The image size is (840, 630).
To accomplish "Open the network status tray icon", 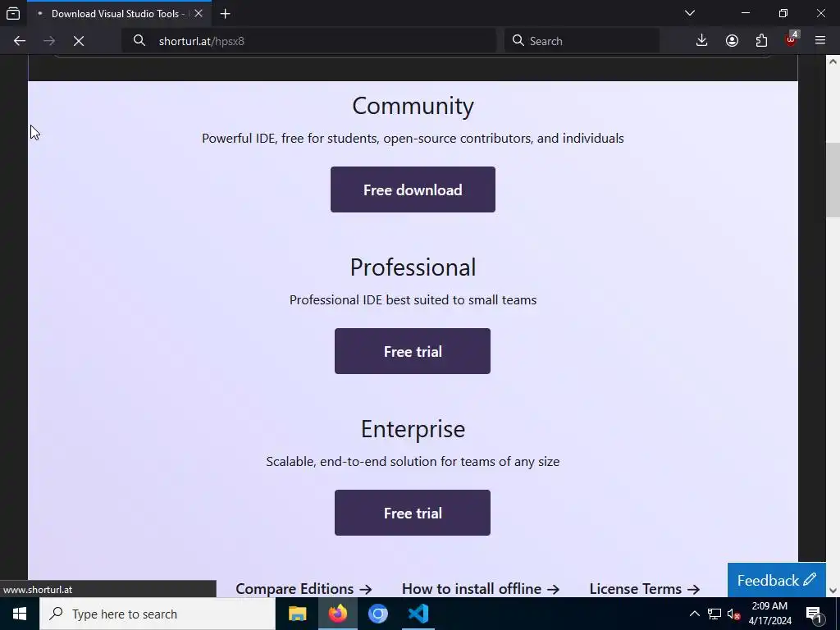I will (x=714, y=614).
